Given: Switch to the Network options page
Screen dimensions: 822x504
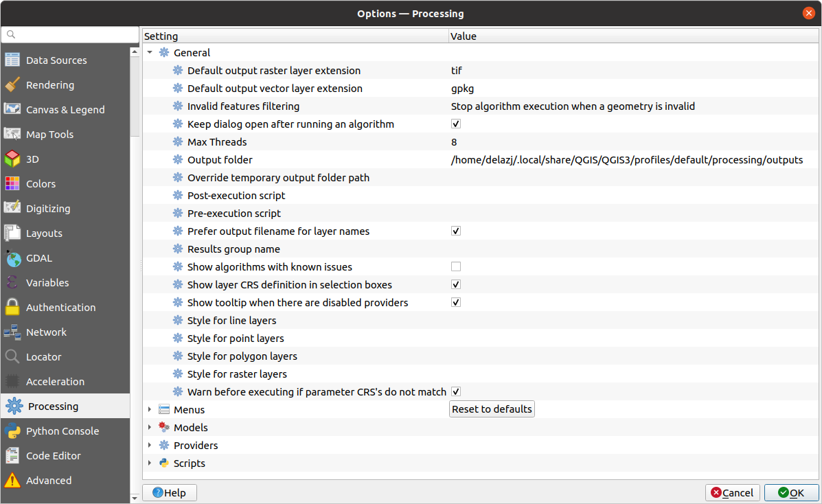Looking at the screenshot, I should click(46, 332).
